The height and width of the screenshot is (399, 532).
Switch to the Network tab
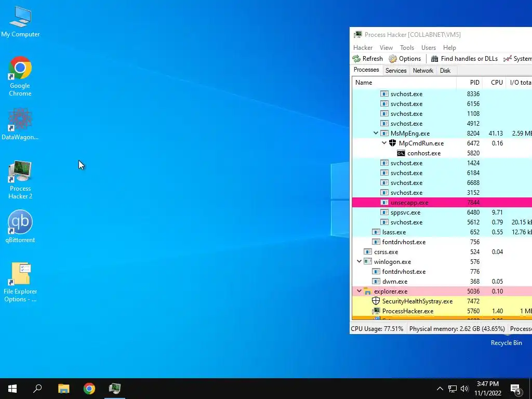(x=423, y=71)
